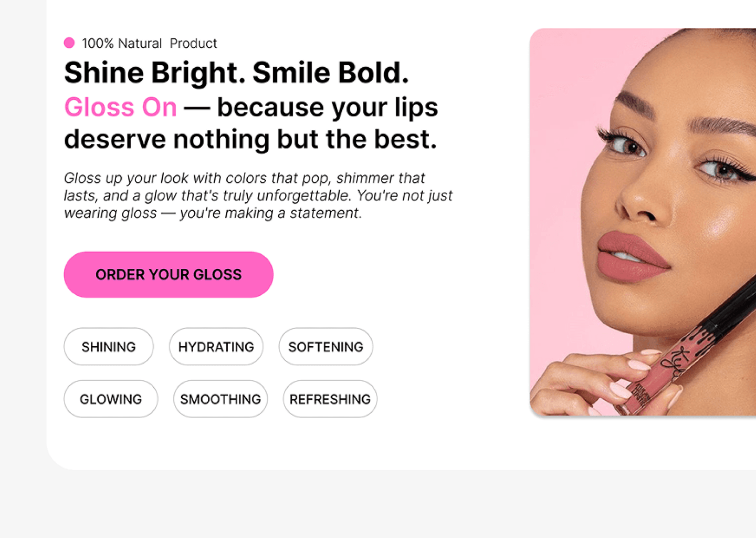Click "because your lips" headline text
Viewport: 756px width, 538px height.
(327, 107)
